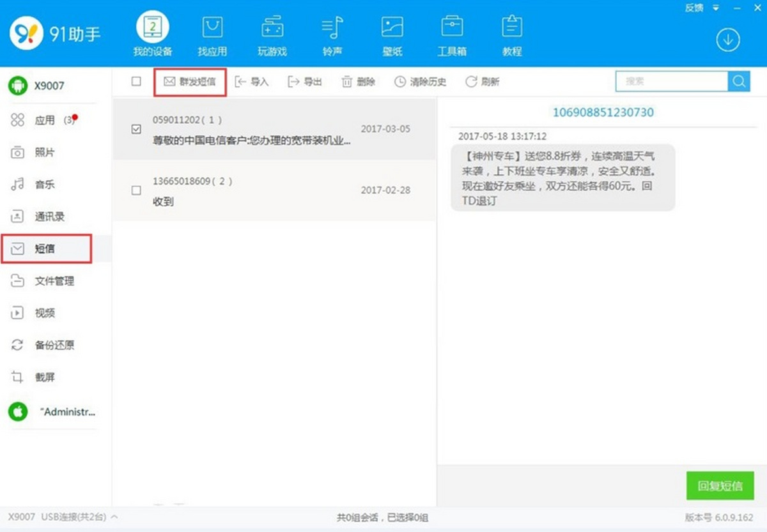The width and height of the screenshot is (767, 532).
Task: Click the 尊敬的中国电信客户 message preview
Action: 251,141
